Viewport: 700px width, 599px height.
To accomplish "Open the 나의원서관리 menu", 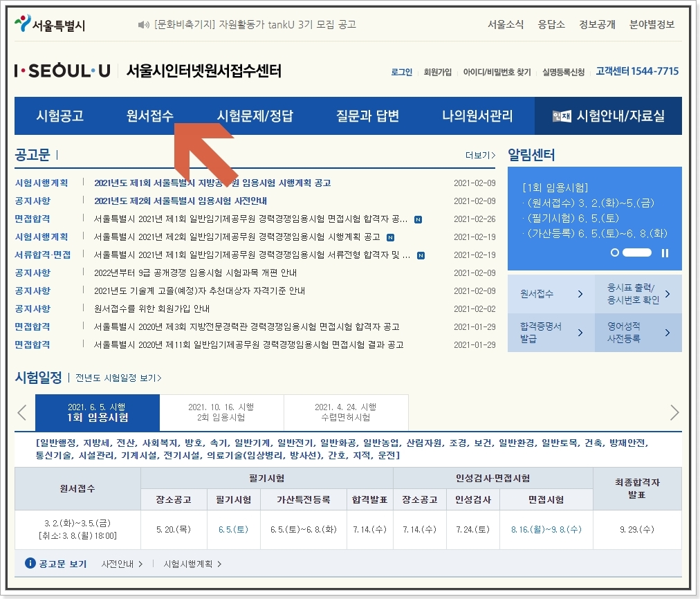I will (x=477, y=116).
